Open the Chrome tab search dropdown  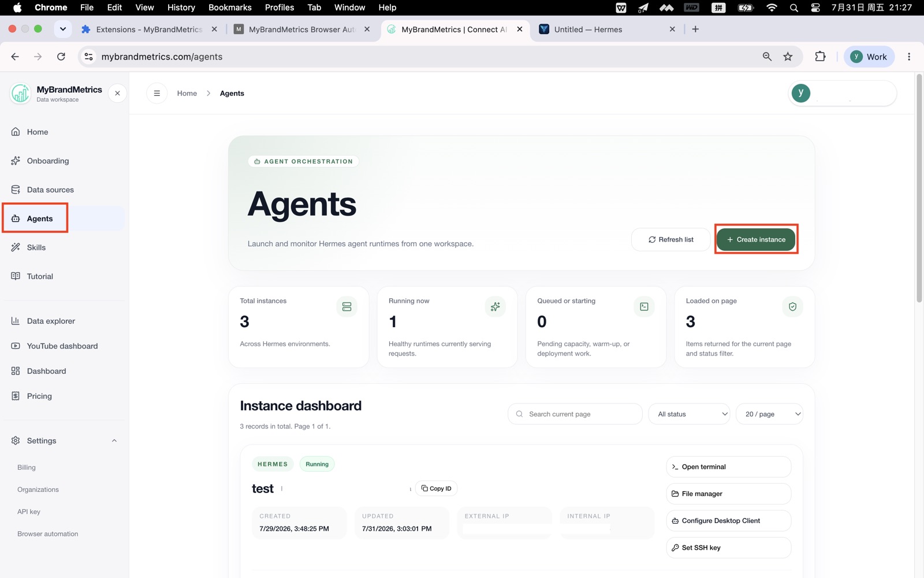[x=63, y=29]
